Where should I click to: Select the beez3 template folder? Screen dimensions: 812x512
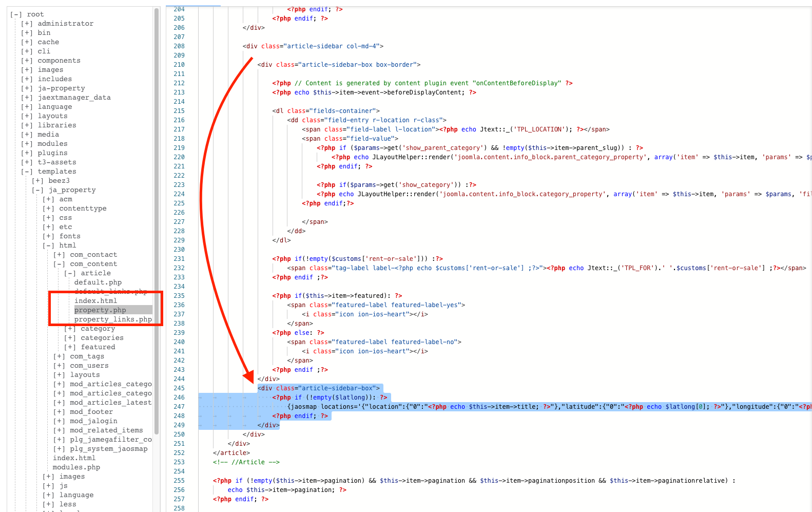tap(59, 181)
